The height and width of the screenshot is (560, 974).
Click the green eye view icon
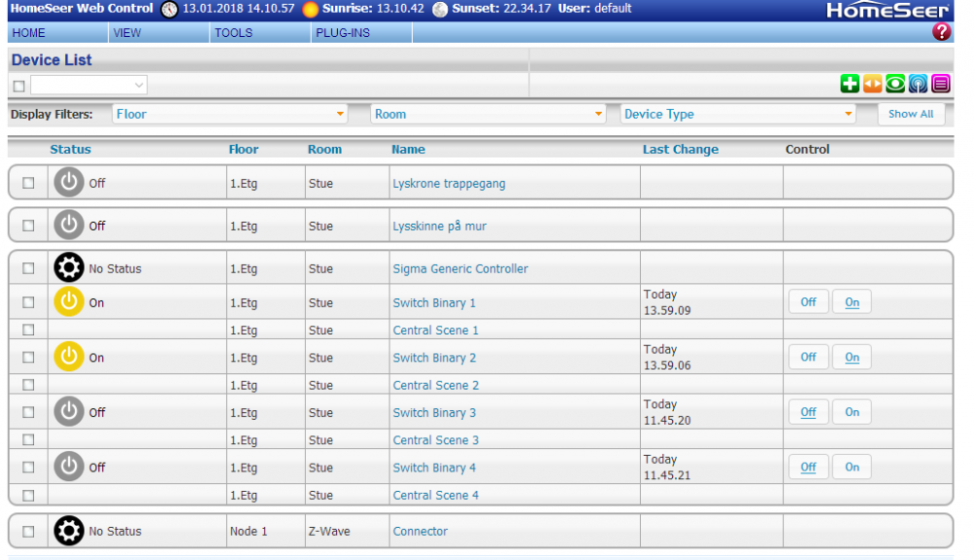point(895,85)
